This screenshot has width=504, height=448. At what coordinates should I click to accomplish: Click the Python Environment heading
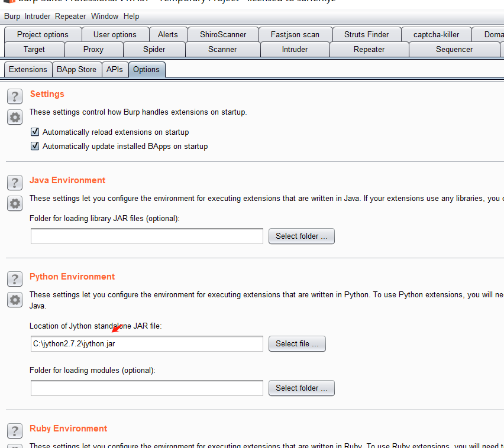pos(72,277)
